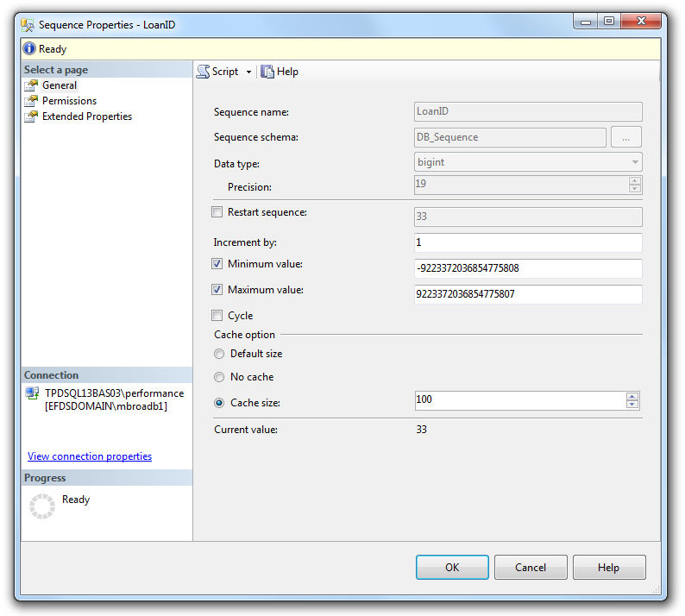Image resolution: width=685 pixels, height=616 pixels.
Task: Uncheck the Maximum value checkbox
Action: pyautogui.click(x=217, y=290)
